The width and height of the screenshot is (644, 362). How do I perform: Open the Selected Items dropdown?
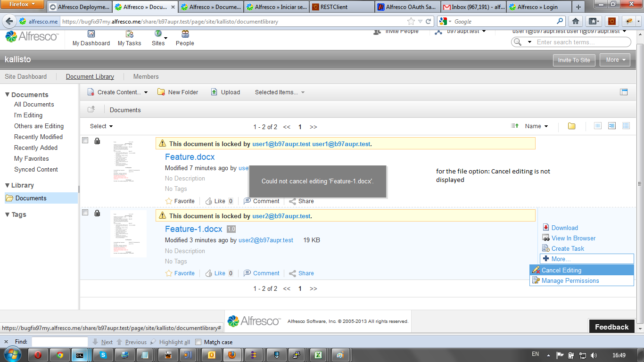click(x=280, y=92)
